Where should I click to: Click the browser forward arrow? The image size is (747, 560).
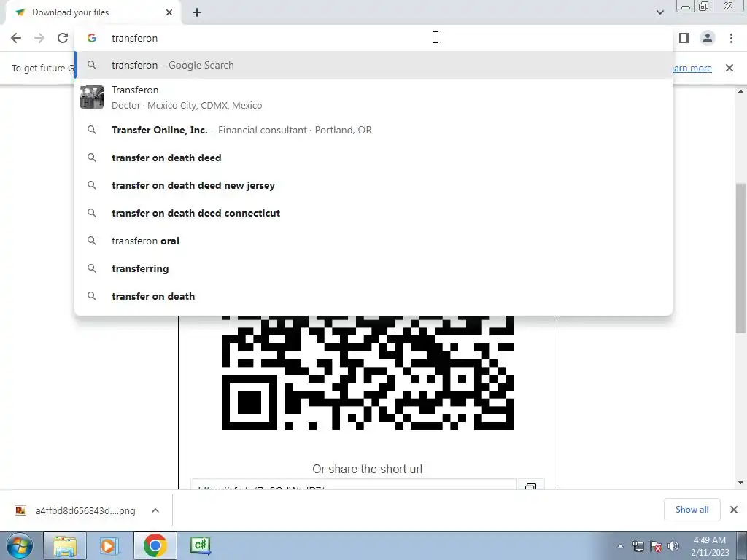[x=39, y=38]
